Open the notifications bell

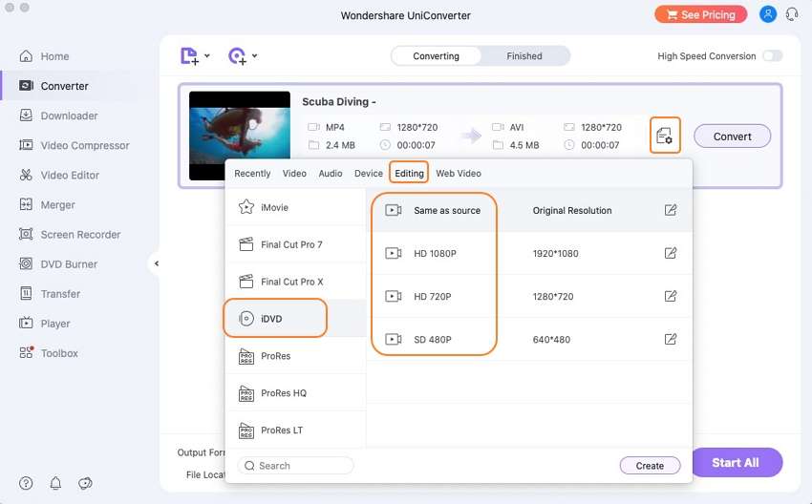click(55, 483)
